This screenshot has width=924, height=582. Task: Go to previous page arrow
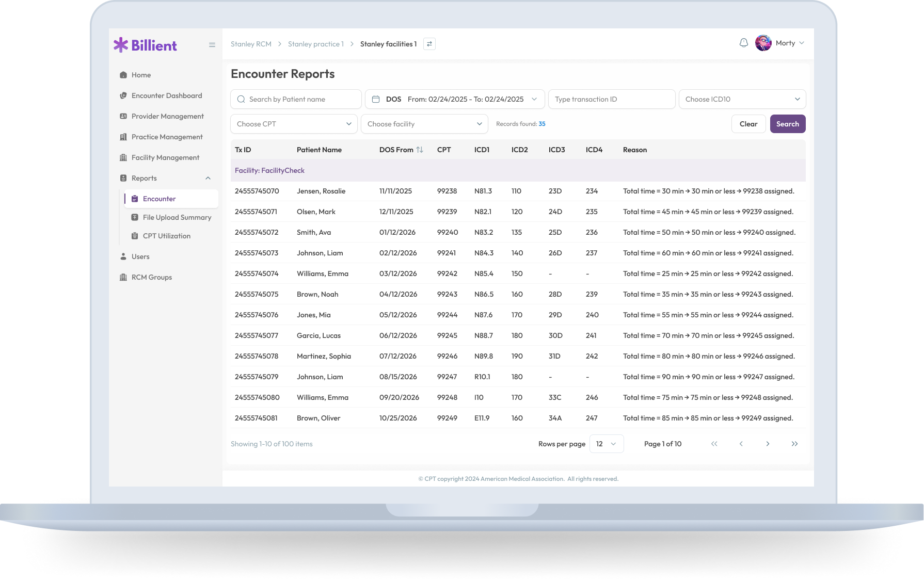tap(741, 444)
